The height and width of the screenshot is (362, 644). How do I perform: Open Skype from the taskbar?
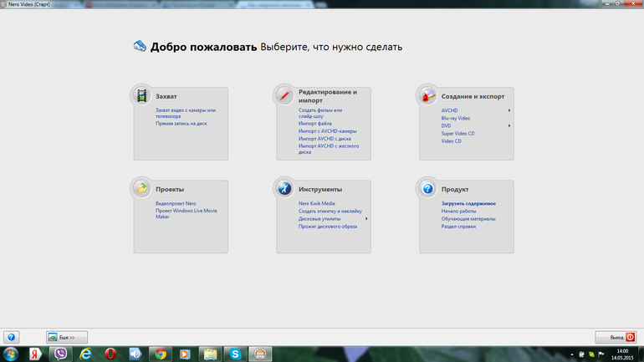click(x=235, y=354)
